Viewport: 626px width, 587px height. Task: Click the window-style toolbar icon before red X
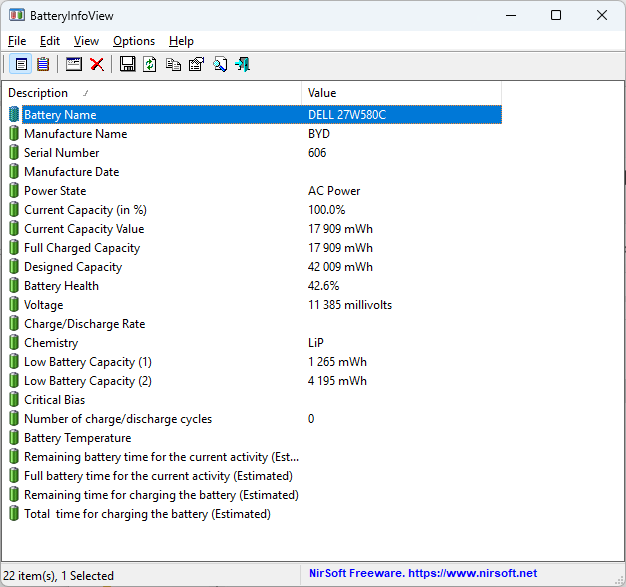point(74,64)
